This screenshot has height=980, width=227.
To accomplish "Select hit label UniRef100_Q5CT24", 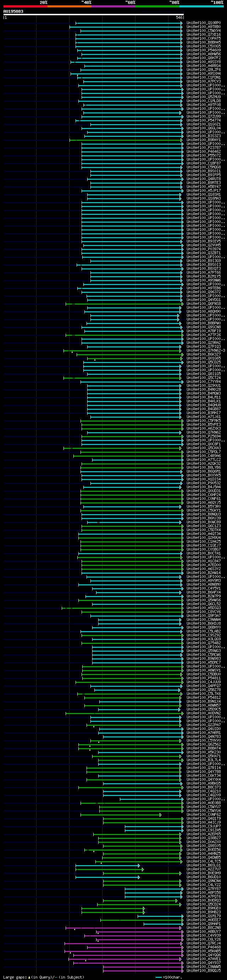I will [203, 378].
